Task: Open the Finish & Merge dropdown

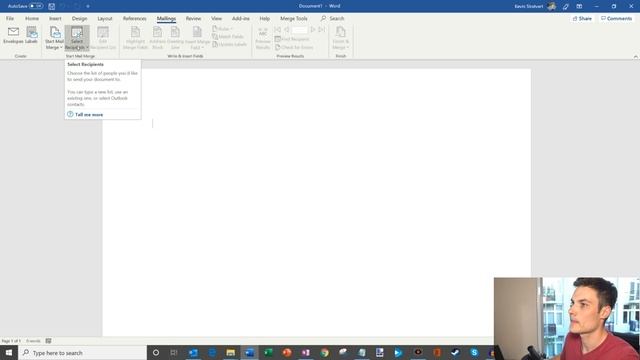Action: 340,38
